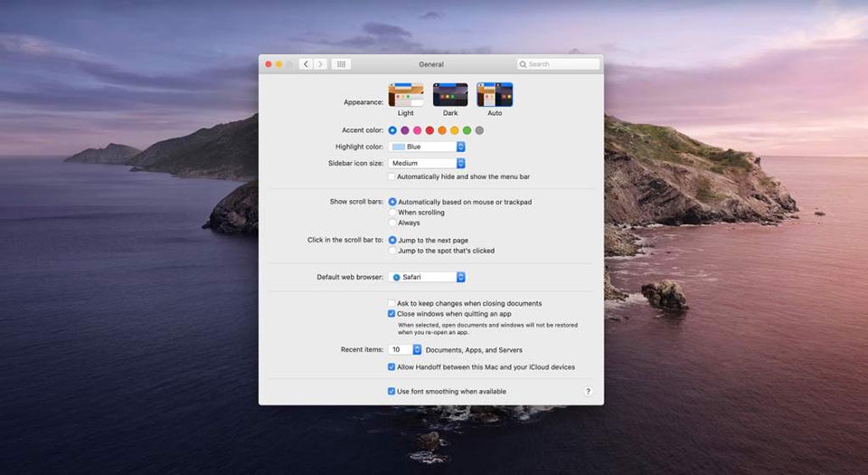
Task: Choose the pink accent color
Action: coord(418,130)
